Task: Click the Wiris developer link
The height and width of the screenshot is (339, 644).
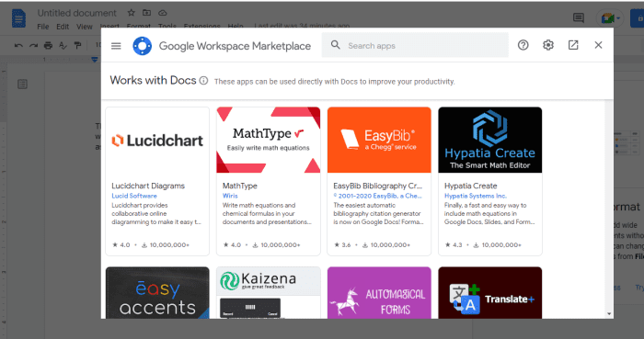Action: (x=230, y=196)
